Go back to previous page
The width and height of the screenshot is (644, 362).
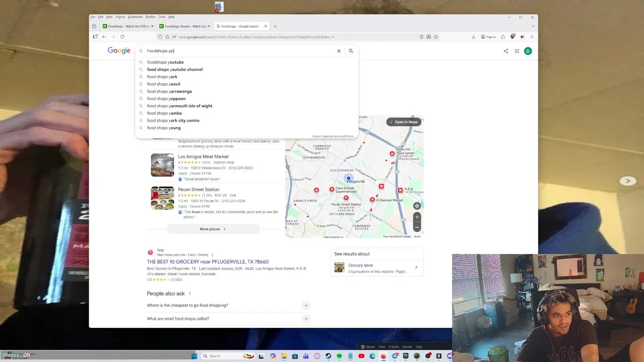tap(104, 37)
